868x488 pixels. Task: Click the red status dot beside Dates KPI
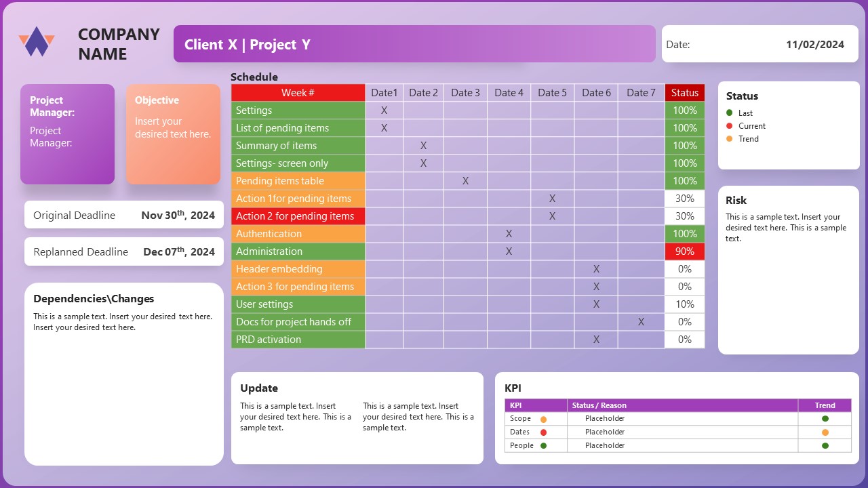click(x=543, y=432)
